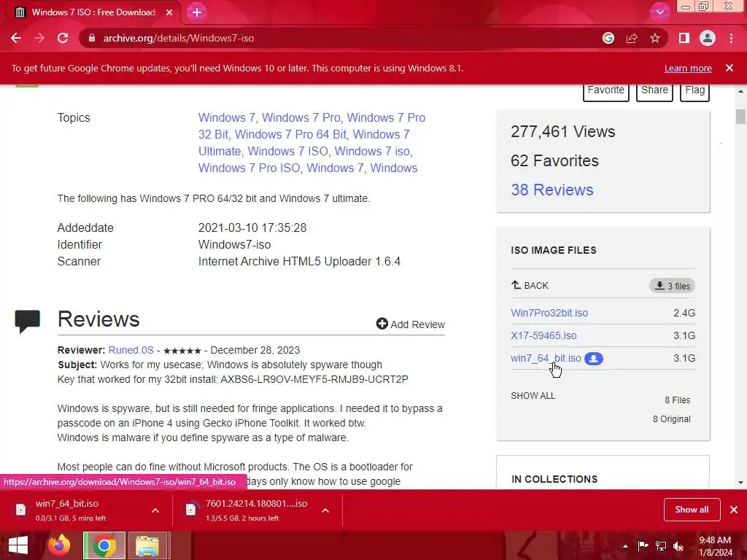Expand options for win7_64_bit.iso download
Screen dimensions: 747x560
click(x=155, y=510)
